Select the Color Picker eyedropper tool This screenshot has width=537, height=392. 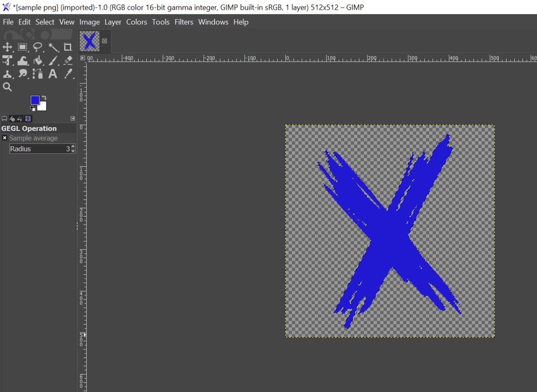[68, 74]
